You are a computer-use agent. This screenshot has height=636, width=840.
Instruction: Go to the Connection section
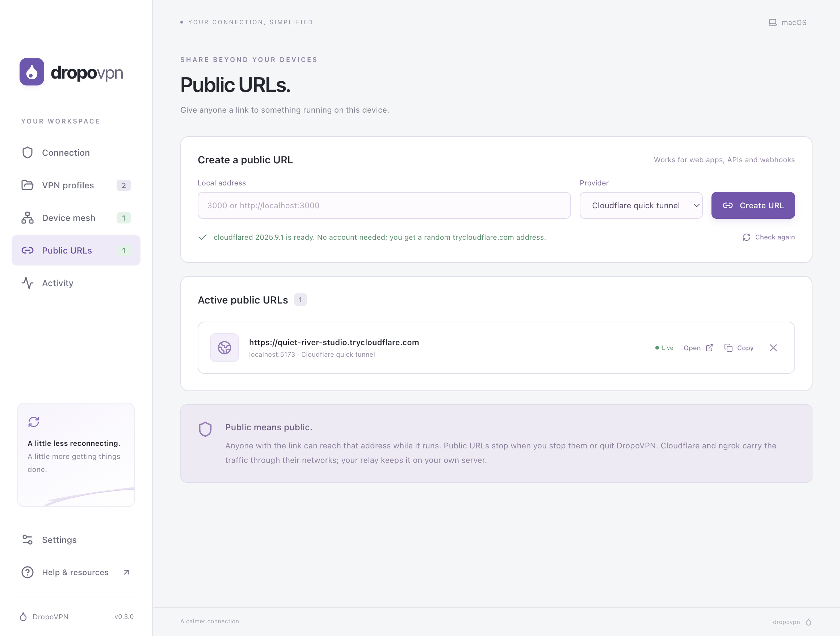pyautogui.click(x=76, y=152)
